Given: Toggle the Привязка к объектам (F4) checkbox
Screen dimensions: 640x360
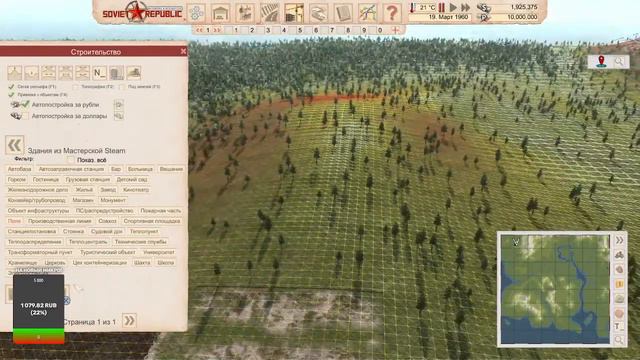Looking at the screenshot, I should tap(11, 94).
